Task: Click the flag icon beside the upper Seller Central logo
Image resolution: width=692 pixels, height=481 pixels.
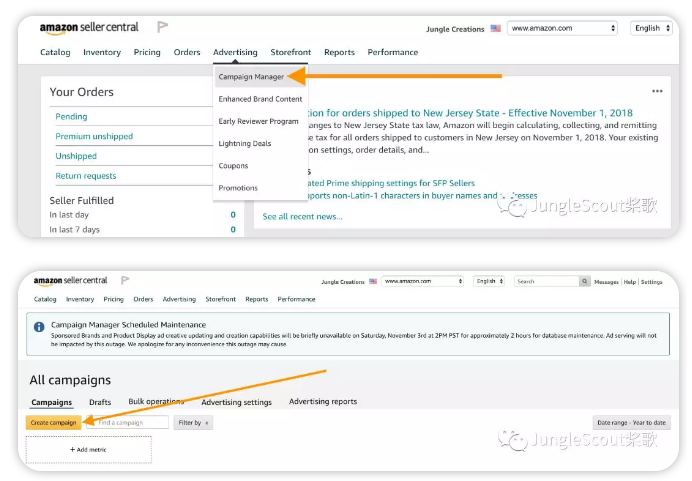Action: 163,27
